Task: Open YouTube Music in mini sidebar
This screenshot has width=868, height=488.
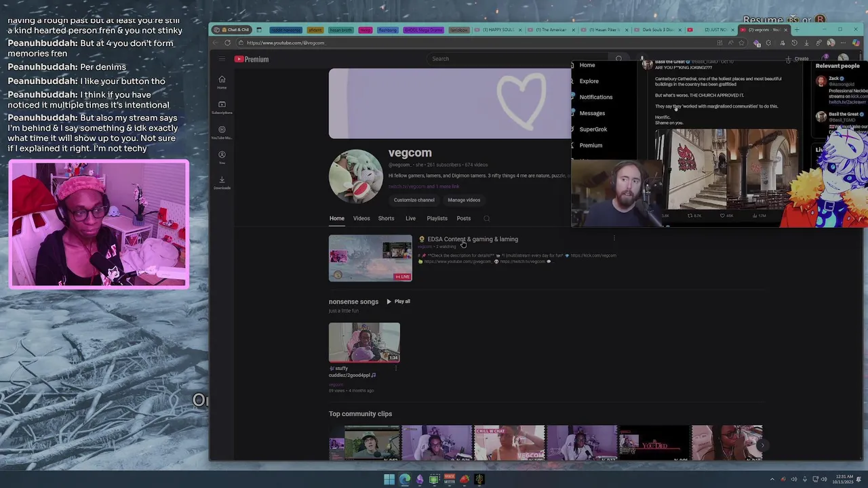Action: tap(222, 132)
